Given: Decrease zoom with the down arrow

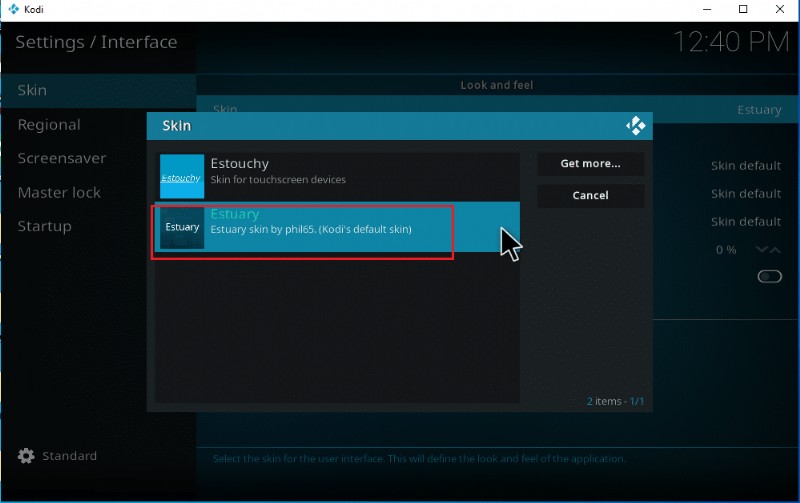Looking at the screenshot, I should pyautogui.click(x=762, y=249).
